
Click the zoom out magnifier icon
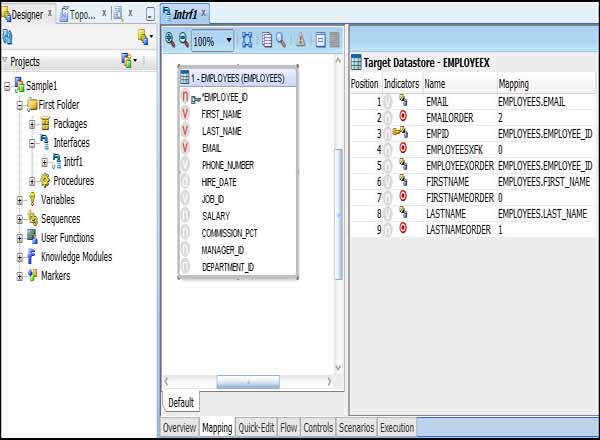point(183,41)
